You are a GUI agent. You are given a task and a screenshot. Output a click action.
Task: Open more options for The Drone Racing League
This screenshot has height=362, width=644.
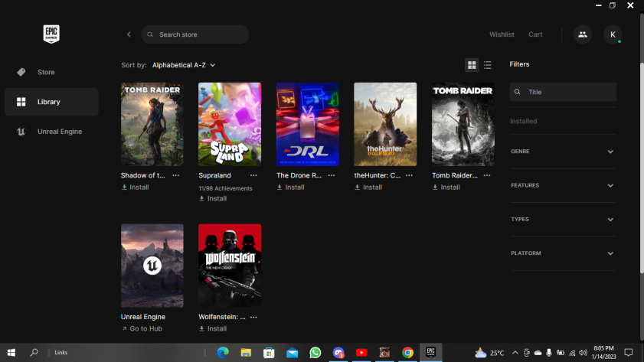point(331,175)
